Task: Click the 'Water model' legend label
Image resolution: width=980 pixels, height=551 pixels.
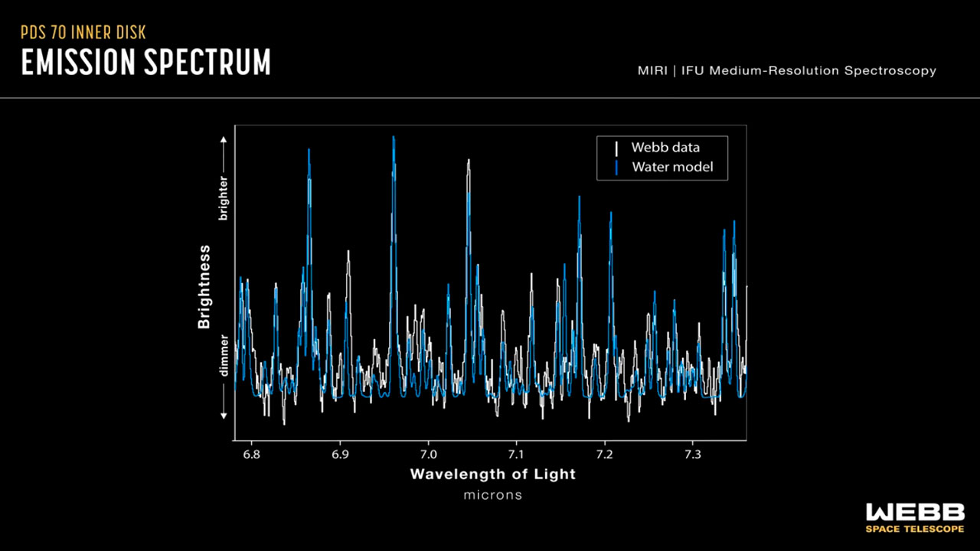Action: pos(671,167)
